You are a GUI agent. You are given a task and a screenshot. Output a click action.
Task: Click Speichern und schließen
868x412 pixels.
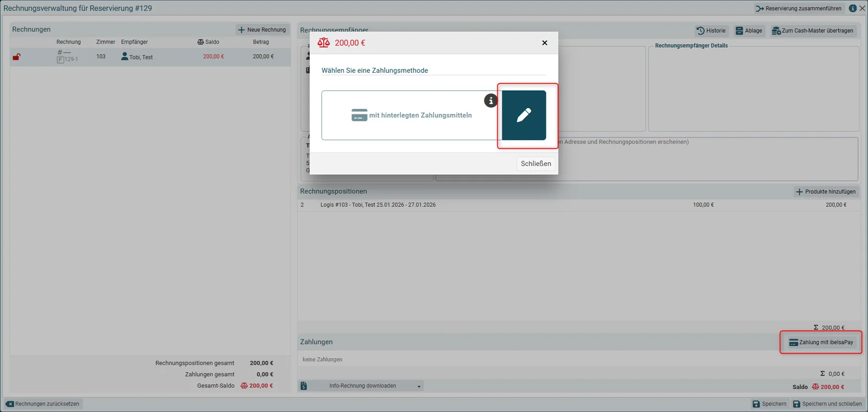point(827,404)
